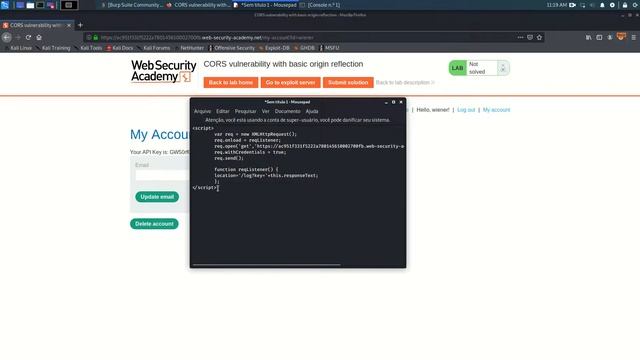The width and height of the screenshot is (640, 360).
Task: Follow Back to lab description link
Action: (x=405, y=82)
